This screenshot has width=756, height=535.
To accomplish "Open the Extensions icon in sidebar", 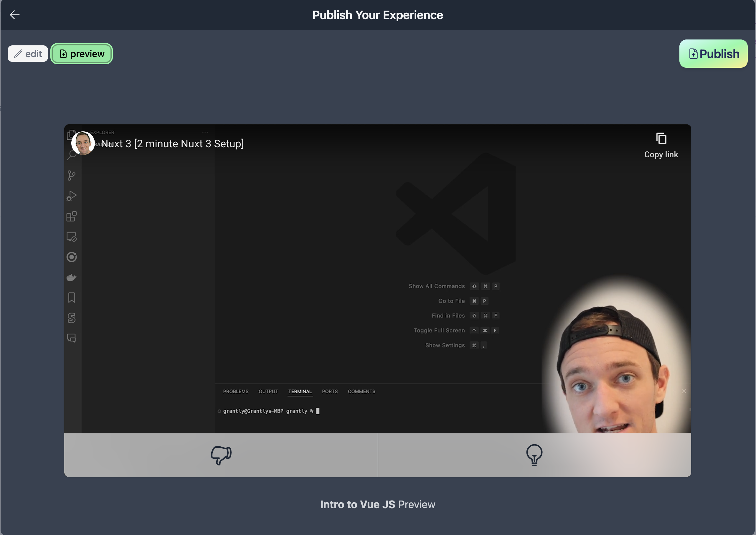I will point(72,217).
